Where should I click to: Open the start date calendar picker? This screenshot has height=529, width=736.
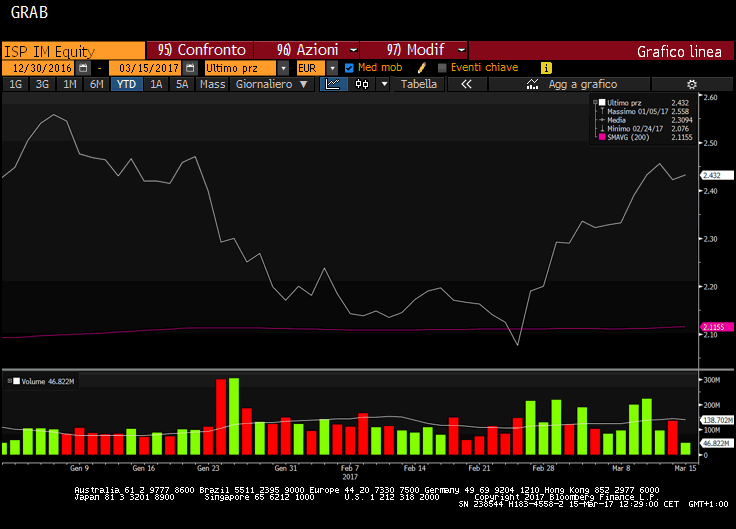[83, 67]
